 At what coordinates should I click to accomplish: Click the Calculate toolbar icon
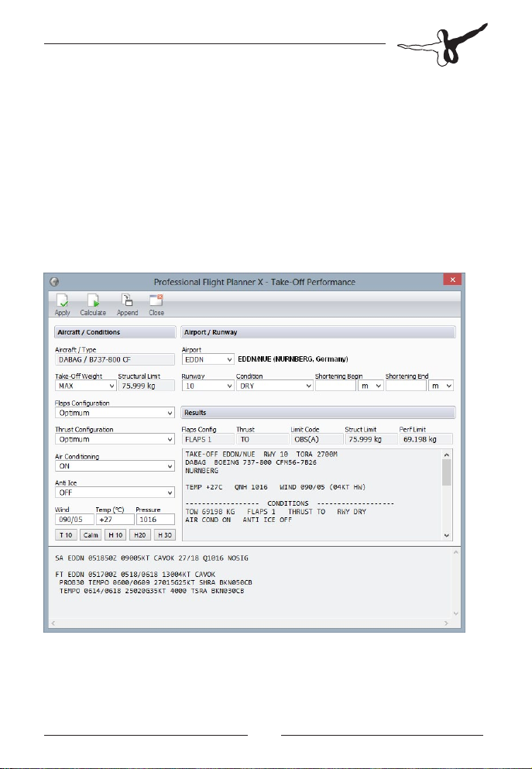click(x=93, y=304)
